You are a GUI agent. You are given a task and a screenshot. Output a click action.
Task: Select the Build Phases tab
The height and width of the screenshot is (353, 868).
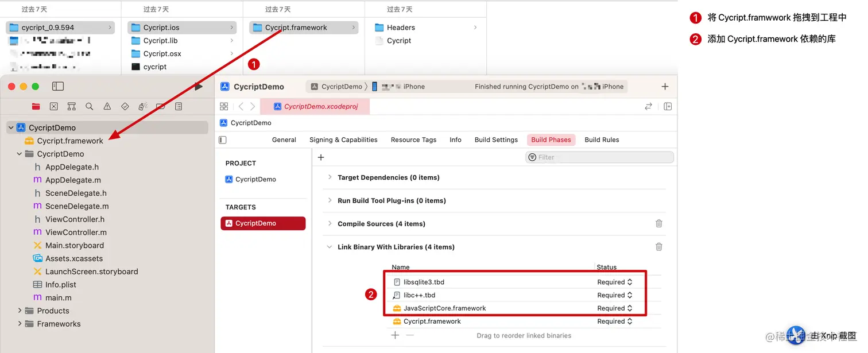(x=551, y=139)
